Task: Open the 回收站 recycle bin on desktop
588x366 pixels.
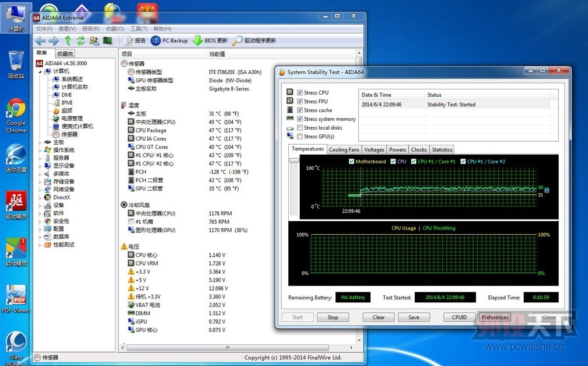Action: (16, 65)
